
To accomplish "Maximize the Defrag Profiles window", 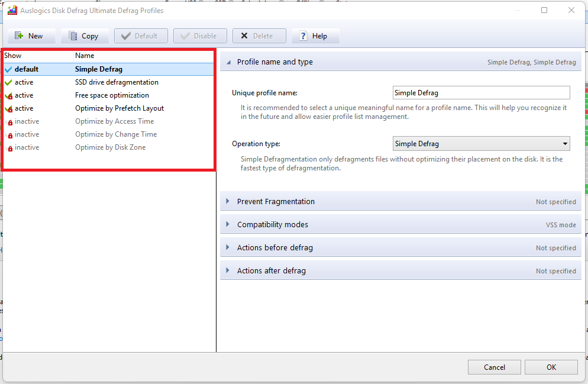I will (x=544, y=10).
